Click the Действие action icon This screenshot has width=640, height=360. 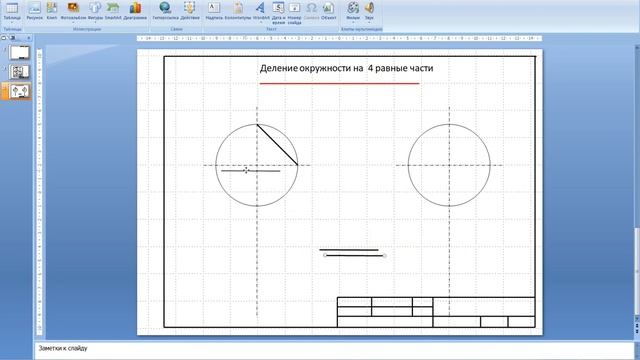[x=189, y=11]
